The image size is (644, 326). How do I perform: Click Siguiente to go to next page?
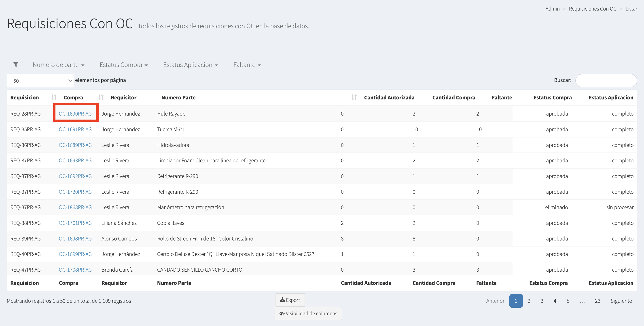point(621,301)
